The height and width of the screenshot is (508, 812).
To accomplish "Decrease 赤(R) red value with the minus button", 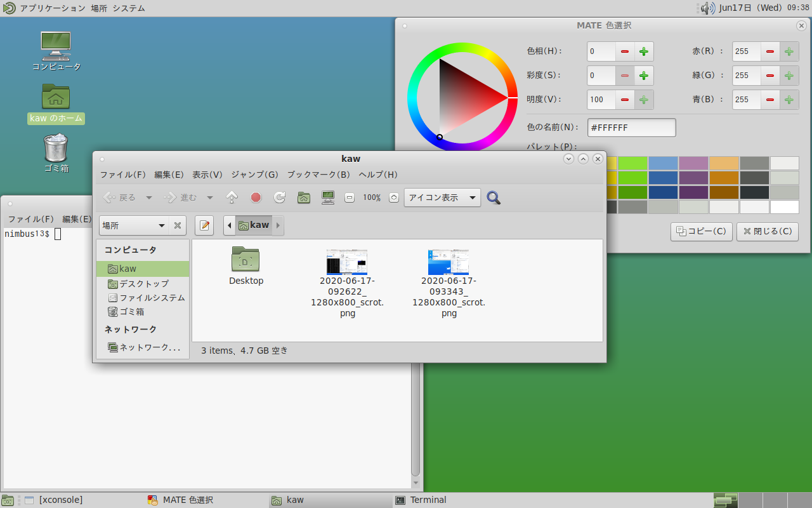I will (x=770, y=51).
